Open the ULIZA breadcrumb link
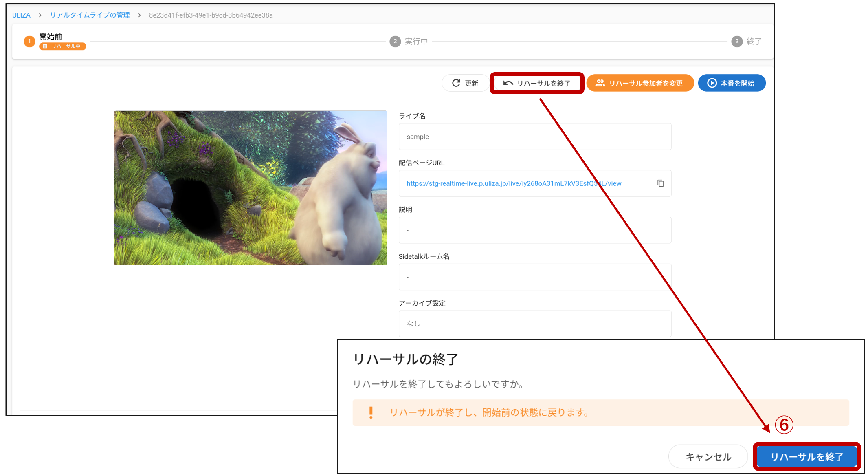 [21, 15]
